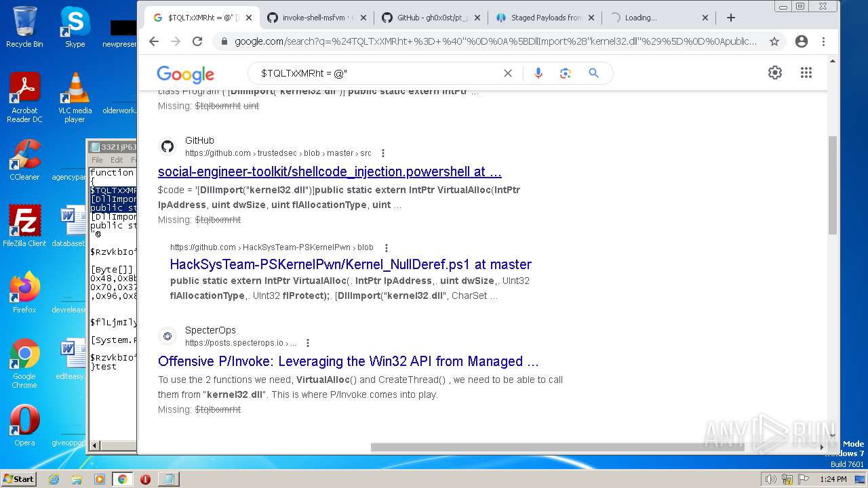Viewport: 868px width, 488px height.
Task: Open social-engineer-toolkit shellcode_injection result
Action: (x=330, y=171)
